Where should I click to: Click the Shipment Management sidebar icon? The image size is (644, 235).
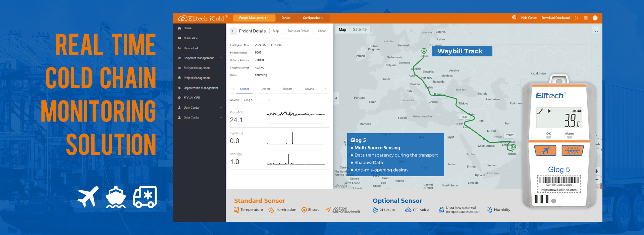[179, 58]
